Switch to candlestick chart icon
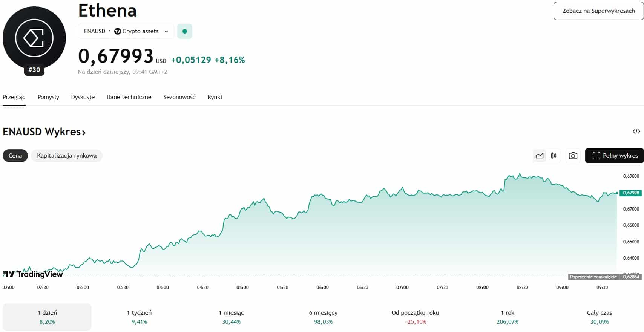 point(554,156)
